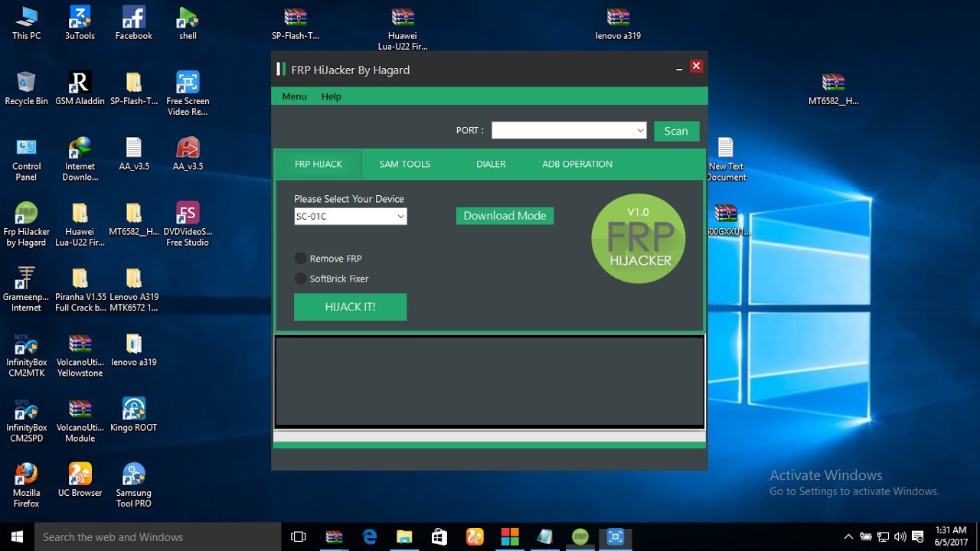The width and height of the screenshot is (980, 551).
Task: Click the FRP HiJacker V1.0 round logo
Action: click(639, 238)
